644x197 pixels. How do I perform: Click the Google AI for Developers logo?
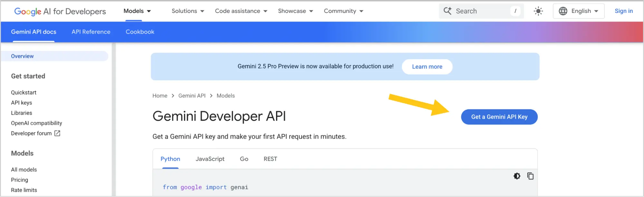[x=60, y=11]
